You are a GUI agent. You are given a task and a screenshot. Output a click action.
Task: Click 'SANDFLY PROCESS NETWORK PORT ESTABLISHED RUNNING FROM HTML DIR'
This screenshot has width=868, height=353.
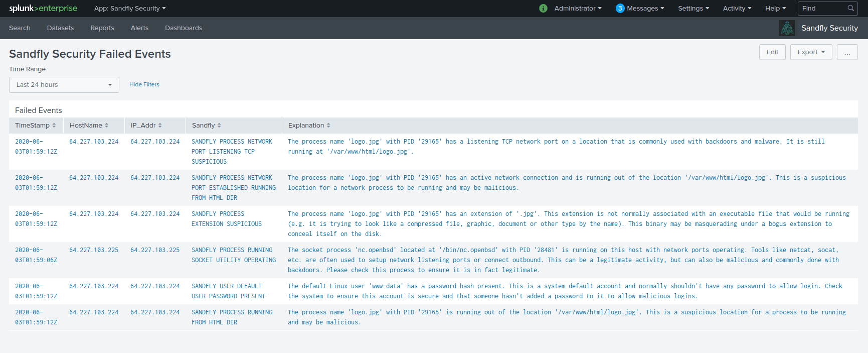click(234, 188)
